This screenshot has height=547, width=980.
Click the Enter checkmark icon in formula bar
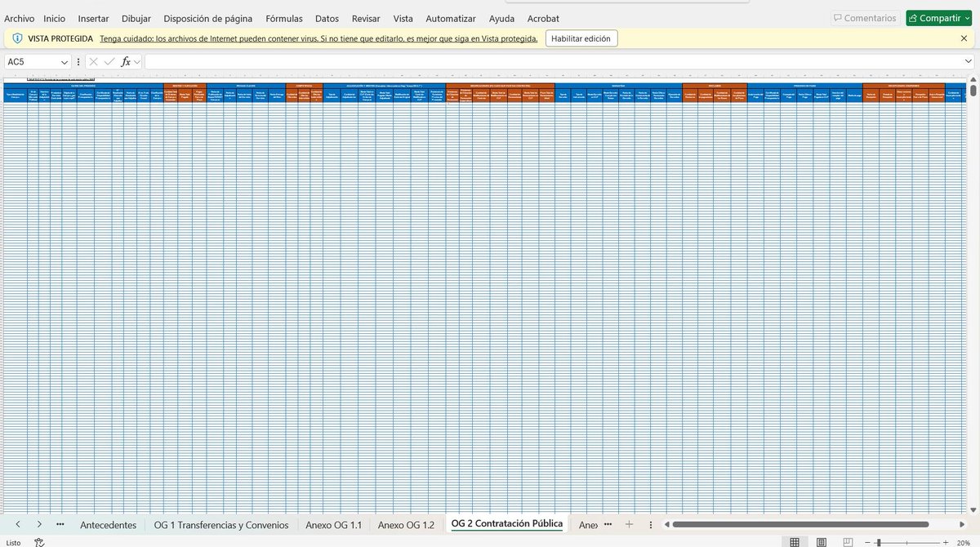coord(109,62)
